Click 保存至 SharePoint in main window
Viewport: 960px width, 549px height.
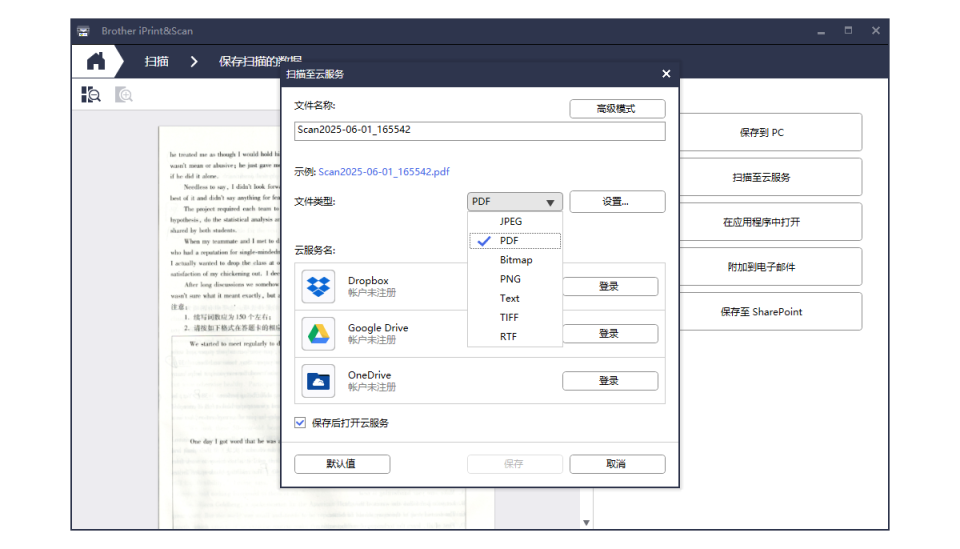[x=770, y=312]
